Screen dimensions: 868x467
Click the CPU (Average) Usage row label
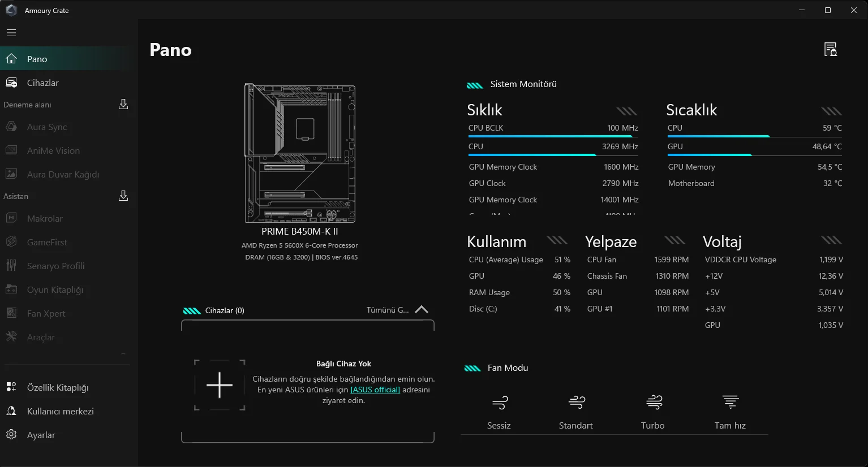[x=506, y=260]
